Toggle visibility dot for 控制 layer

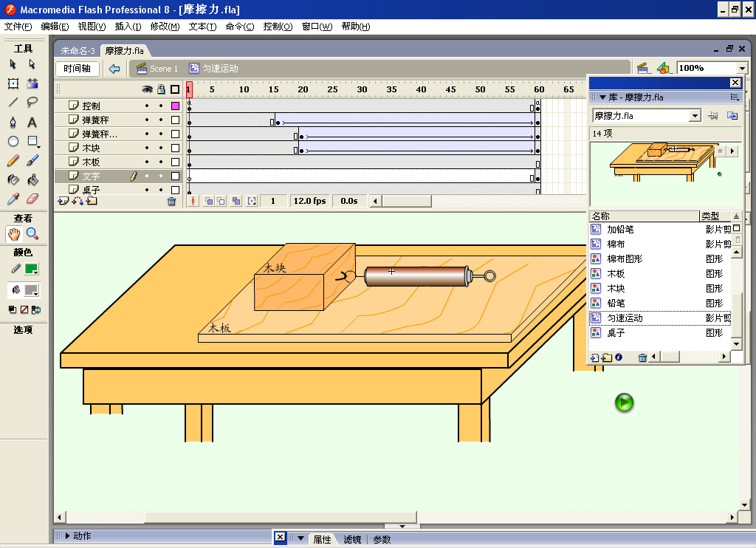(147, 106)
